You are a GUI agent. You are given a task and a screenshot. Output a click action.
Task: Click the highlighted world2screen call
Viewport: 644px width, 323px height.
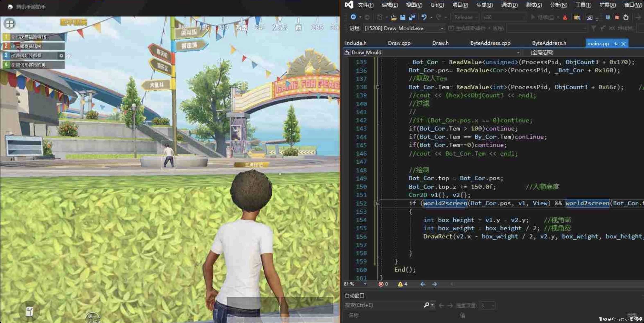445,203
